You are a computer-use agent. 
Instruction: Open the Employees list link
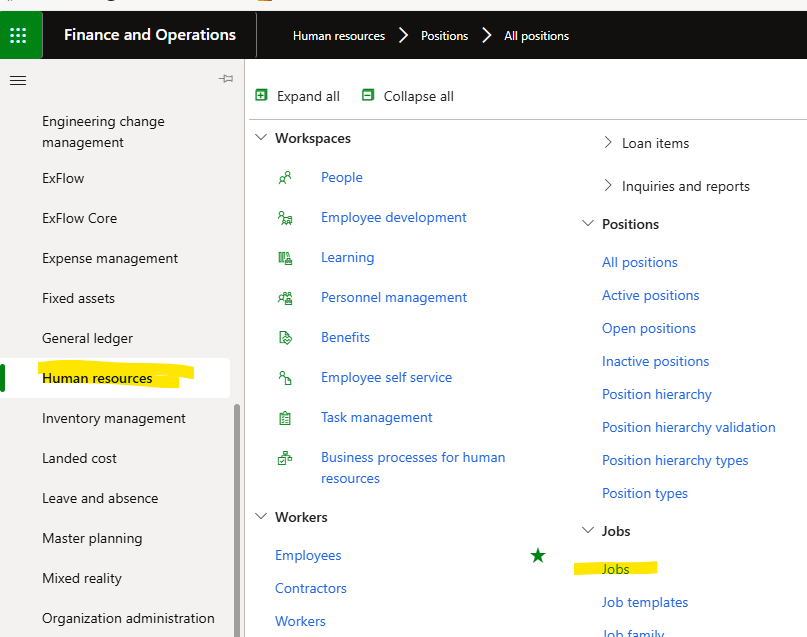(x=308, y=556)
